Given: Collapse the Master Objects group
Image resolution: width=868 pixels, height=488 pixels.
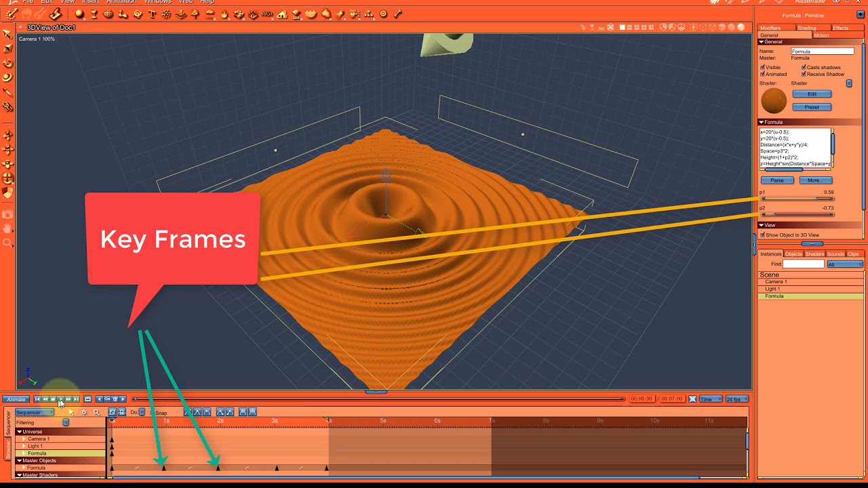Looking at the screenshot, I should (20, 461).
